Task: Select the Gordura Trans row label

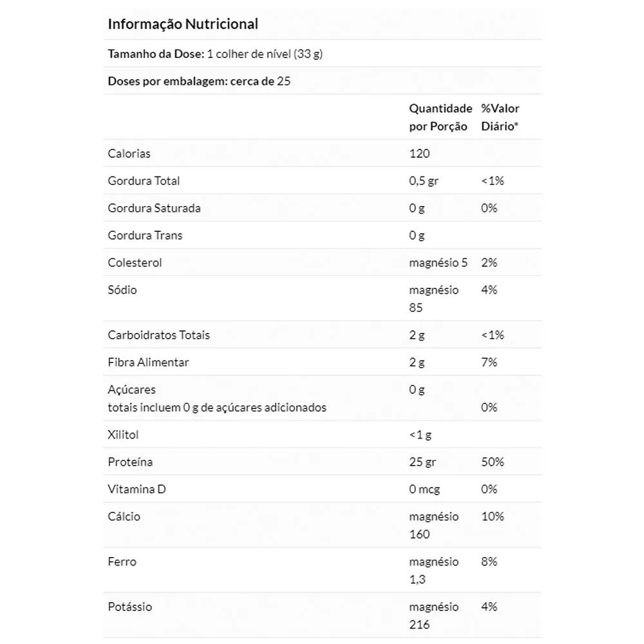Action: coord(145,235)
